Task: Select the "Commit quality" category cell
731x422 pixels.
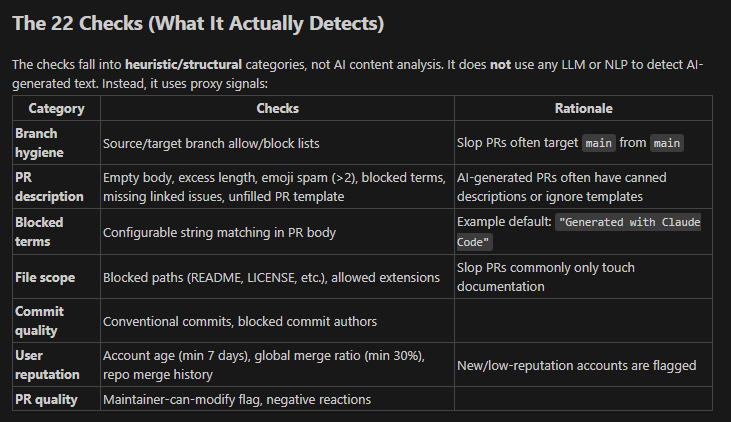Action: [x=39, y=320]
